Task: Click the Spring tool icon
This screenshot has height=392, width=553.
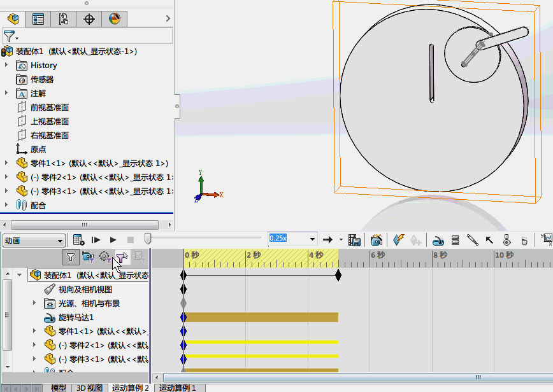Action: [x=456, y=240]
